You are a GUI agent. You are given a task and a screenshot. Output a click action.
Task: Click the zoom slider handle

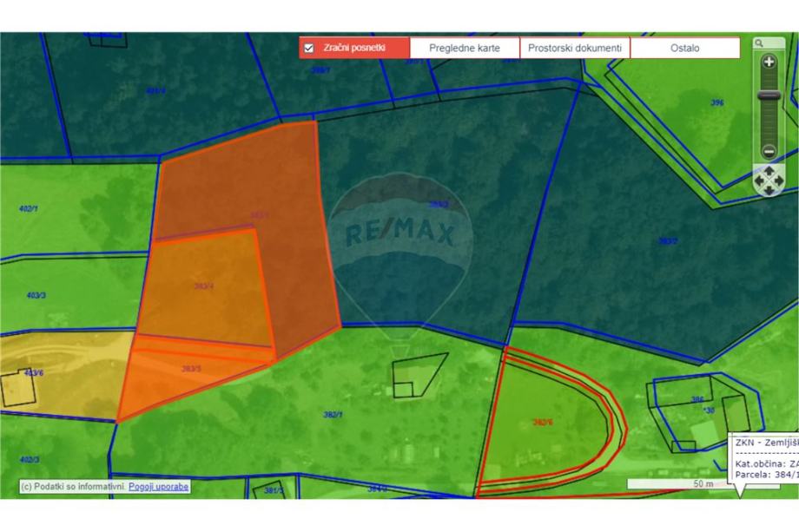click(769, 95)
